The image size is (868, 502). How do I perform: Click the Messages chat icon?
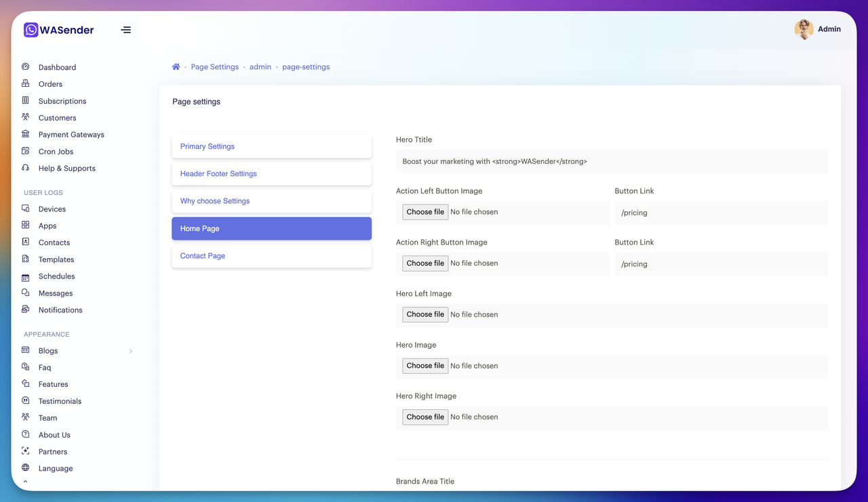click(x=26, y=293)
